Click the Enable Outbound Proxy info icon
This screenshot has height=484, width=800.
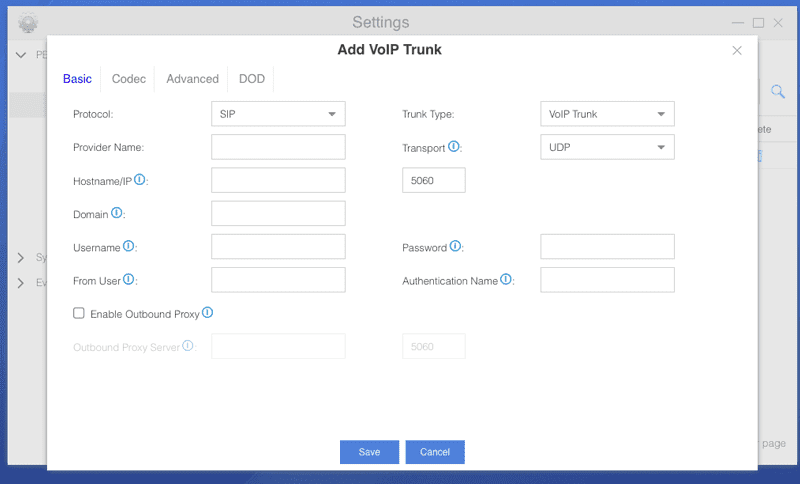pos(208,313)
